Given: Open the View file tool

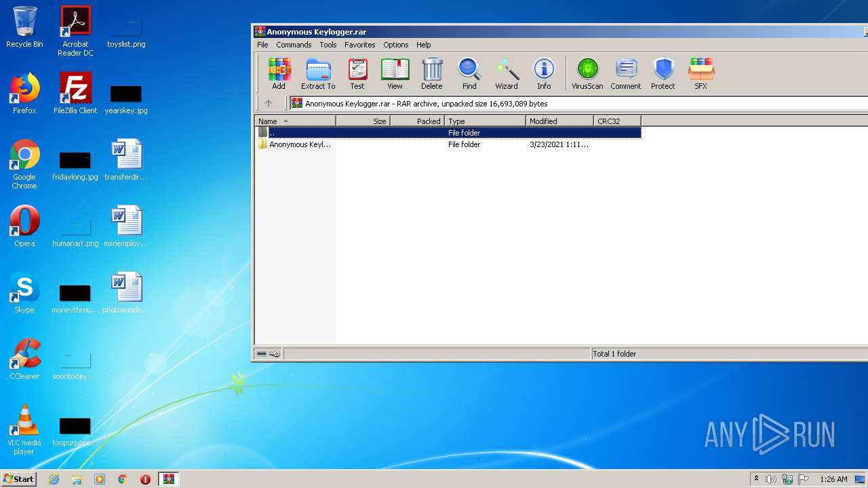Looking at the screenshot, I should pyautogui.click(x=395, y=73).
